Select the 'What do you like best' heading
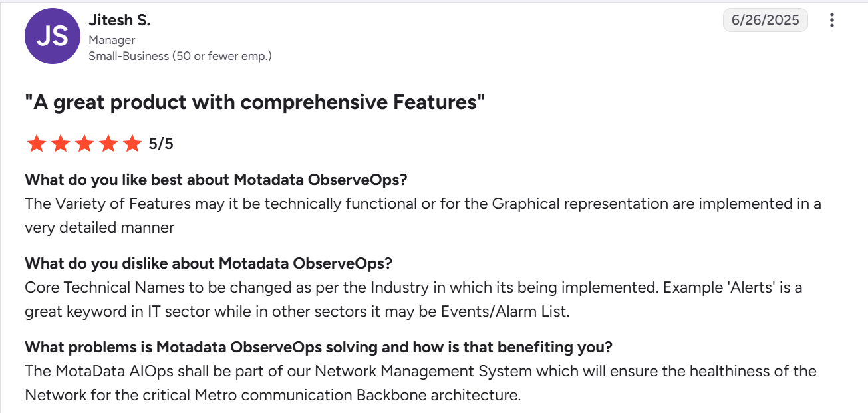868x413 pixels. (x=216, y=180)
